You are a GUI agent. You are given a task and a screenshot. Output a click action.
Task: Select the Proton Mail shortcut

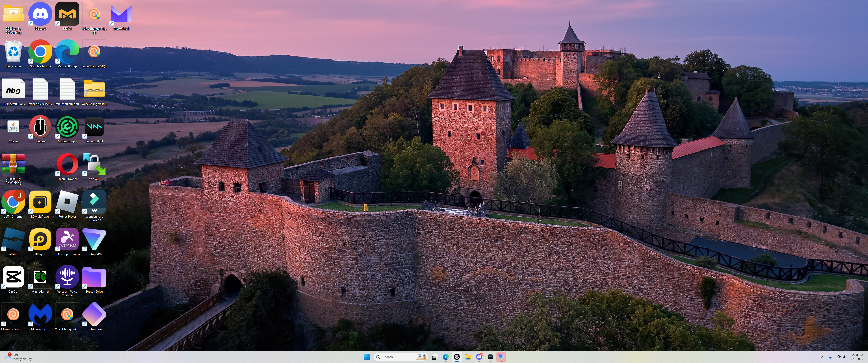click(121, 14)
